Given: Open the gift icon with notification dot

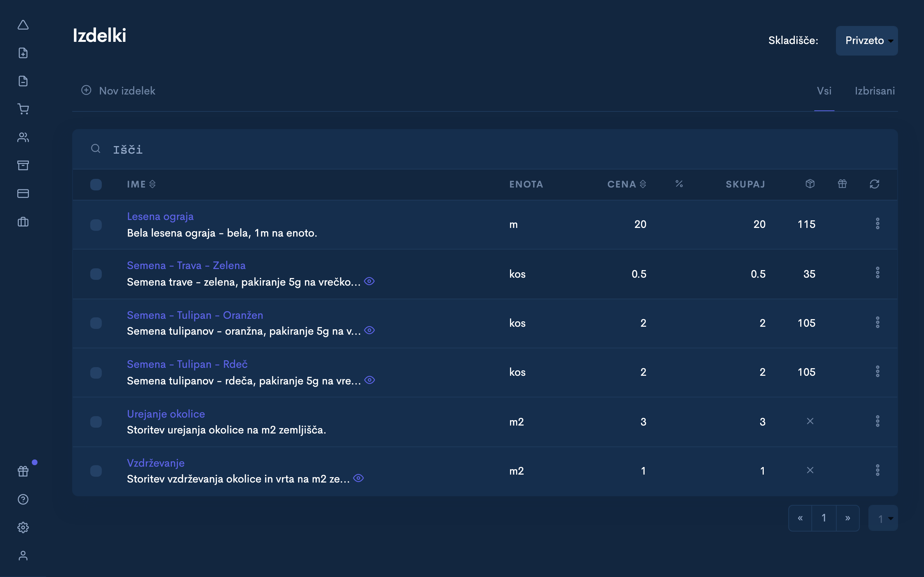Looking at the screenshot, I should pos(23,471).
